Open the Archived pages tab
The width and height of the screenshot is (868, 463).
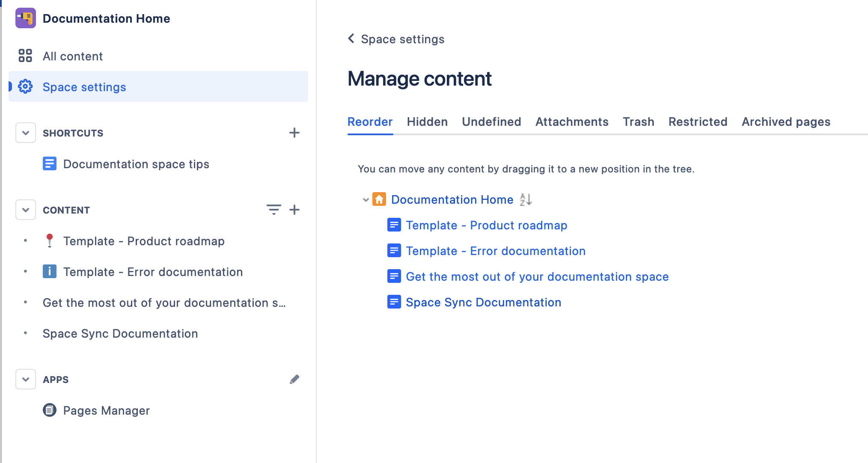tap(785, 122)
